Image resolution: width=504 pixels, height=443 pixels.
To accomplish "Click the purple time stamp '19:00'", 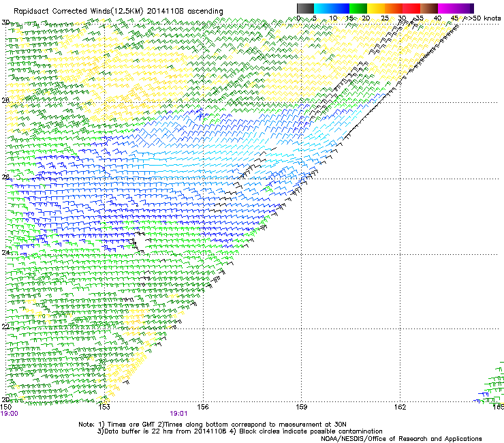I will point(10,414).
